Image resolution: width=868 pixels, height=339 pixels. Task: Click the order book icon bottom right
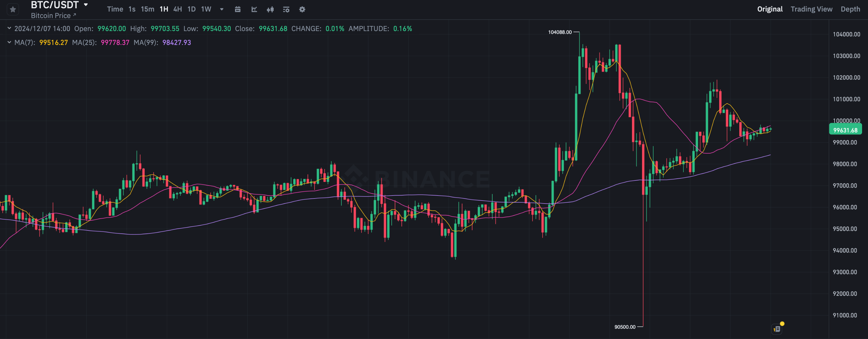coord(777,329)
